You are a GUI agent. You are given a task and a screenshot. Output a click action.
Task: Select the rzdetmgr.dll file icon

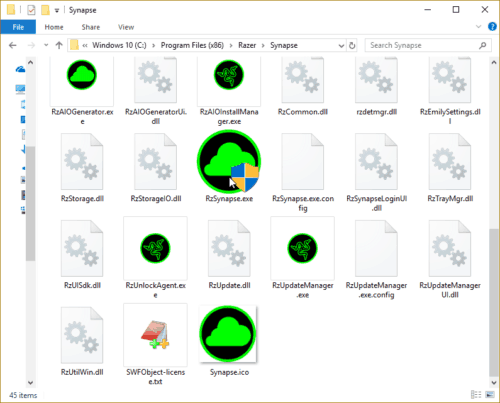pos(376,79)
